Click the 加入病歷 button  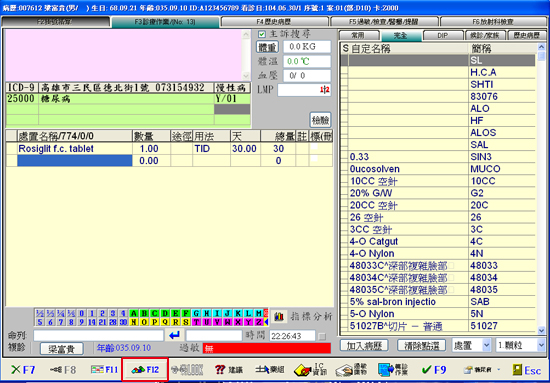[364, 345]
